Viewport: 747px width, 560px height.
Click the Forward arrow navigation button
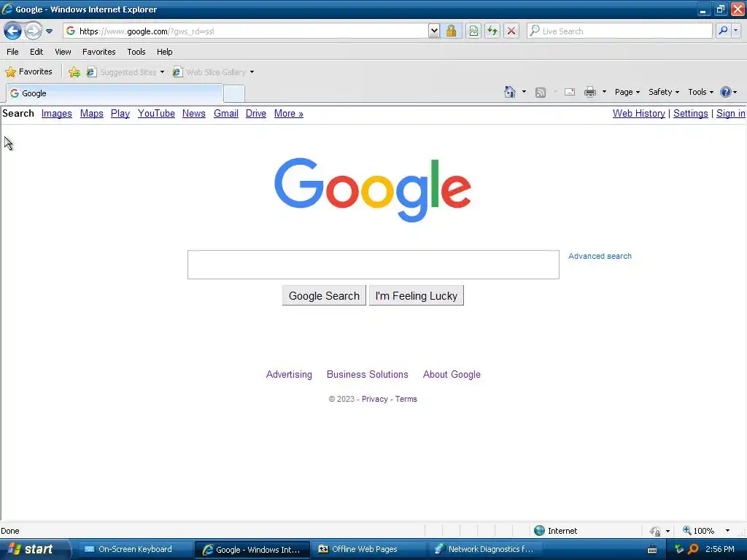(33, 31)
